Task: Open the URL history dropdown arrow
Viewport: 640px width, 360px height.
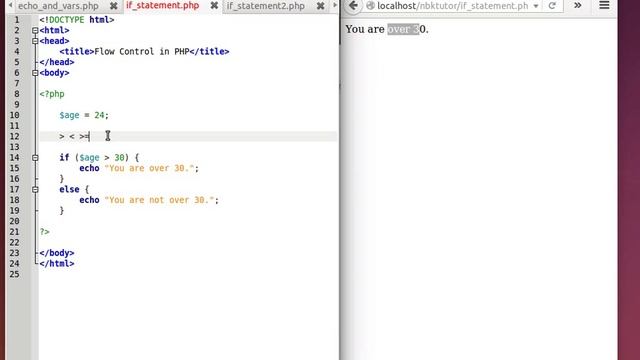Action: pos(536,6)
